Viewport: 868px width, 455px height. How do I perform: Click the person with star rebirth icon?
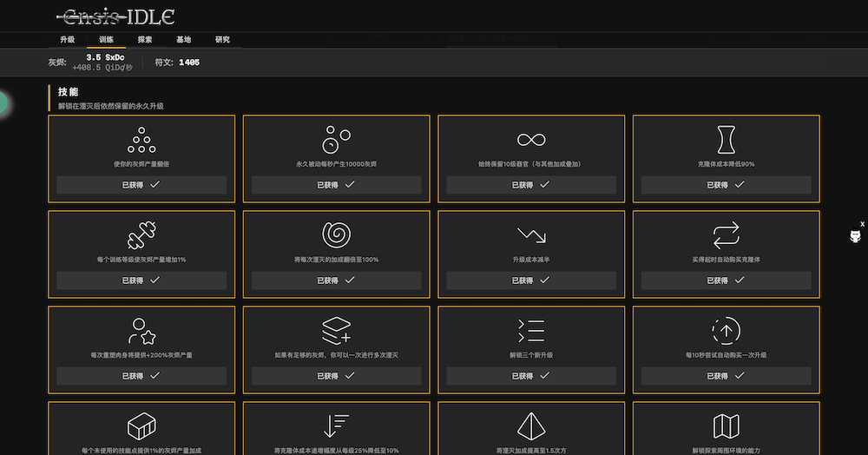pos(141,331)
